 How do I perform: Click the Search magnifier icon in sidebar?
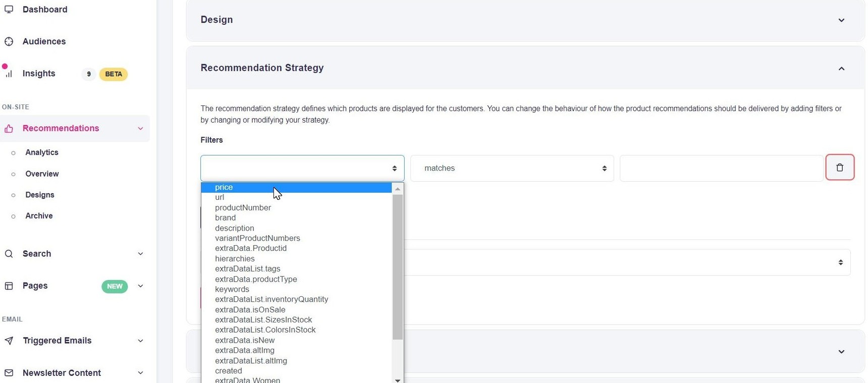pyautogui.click(x=9, y=254)
